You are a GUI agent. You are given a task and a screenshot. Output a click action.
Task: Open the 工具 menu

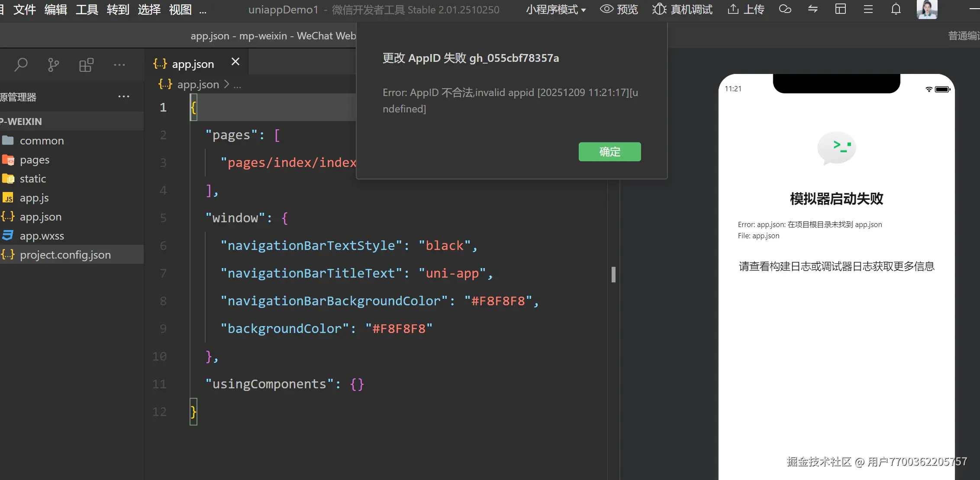[x=87, y=9]
